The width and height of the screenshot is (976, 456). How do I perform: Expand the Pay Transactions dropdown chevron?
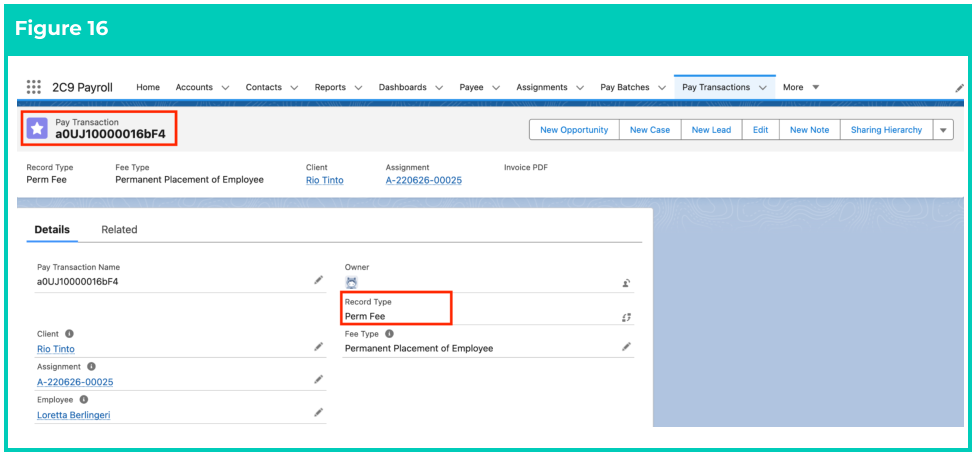[x=762, y=88]
